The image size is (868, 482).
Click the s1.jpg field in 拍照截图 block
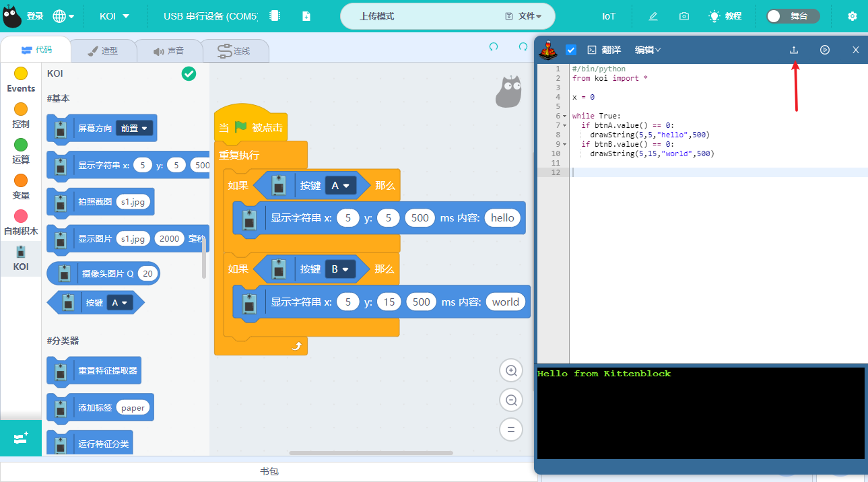click(x=133, y=201)
